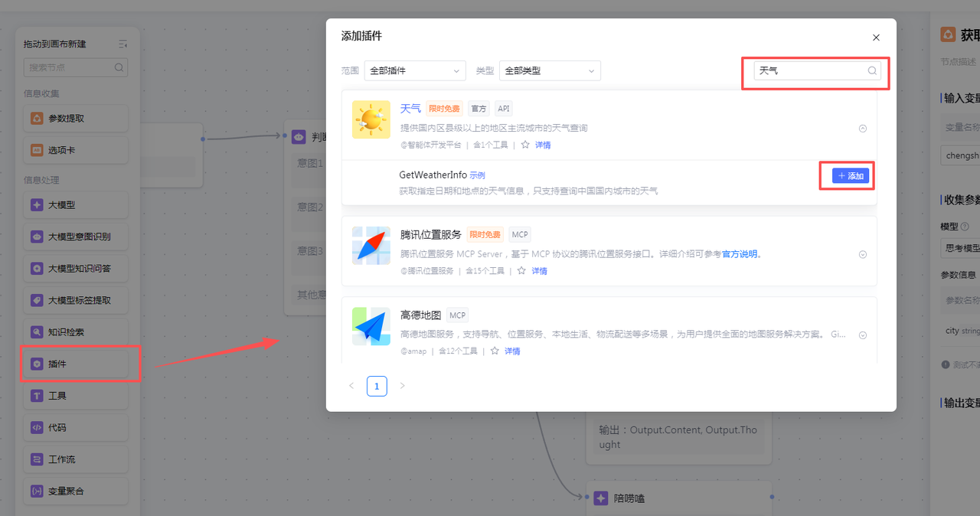The height and width of the screenshot is (516, 980).
Task: Open the 官方说明 link
Action: click(x=741, y=254)
